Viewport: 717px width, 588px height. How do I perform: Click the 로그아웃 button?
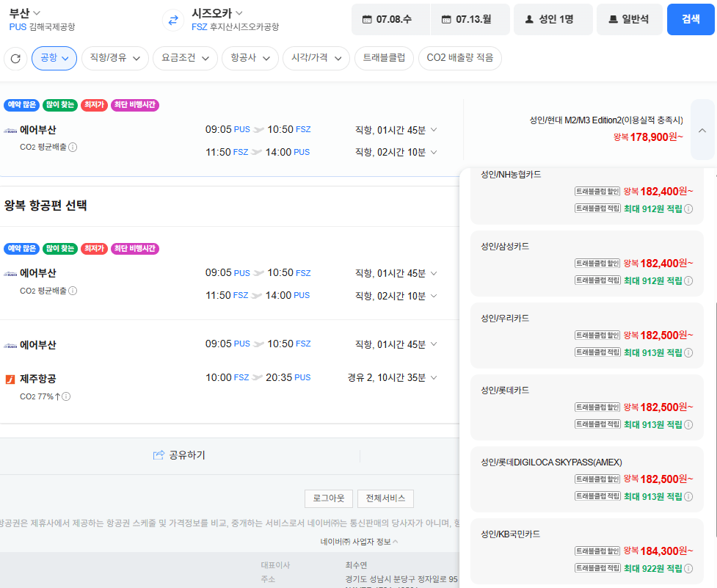pyautogui.click(x=329, y=498)
